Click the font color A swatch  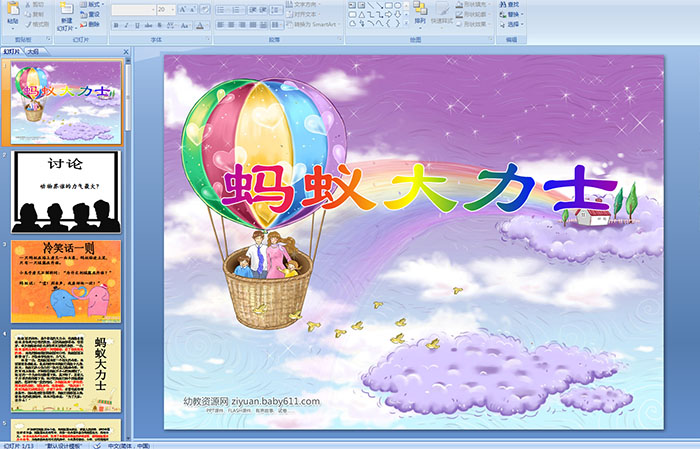point(200,25)
